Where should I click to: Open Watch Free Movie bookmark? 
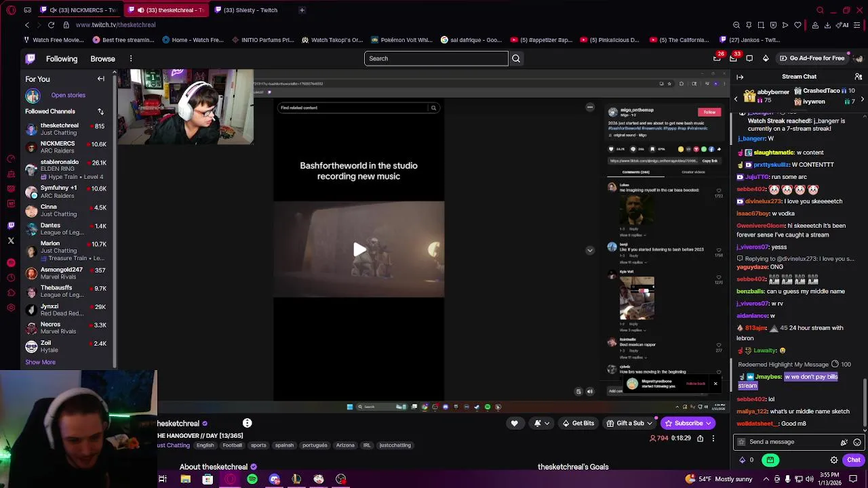click(54, 40)
